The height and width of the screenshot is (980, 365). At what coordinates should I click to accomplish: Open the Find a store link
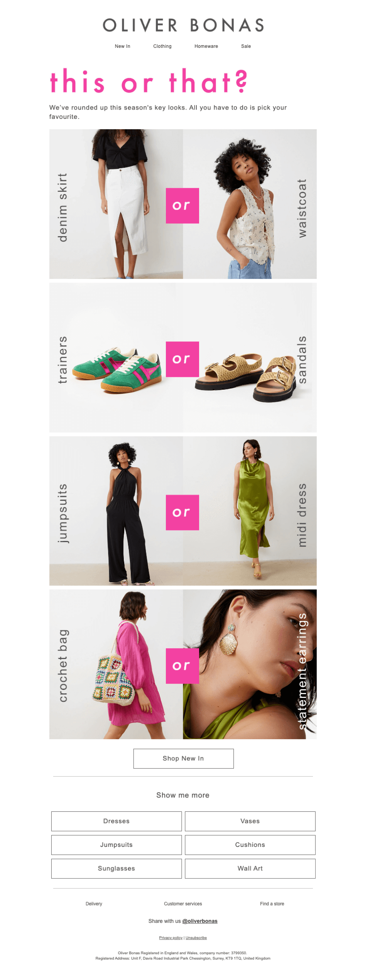(x=272, y=904)
